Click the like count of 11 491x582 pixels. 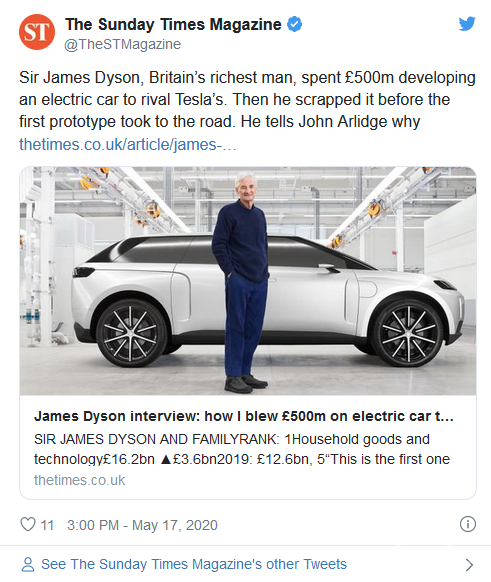coord(47,525)
